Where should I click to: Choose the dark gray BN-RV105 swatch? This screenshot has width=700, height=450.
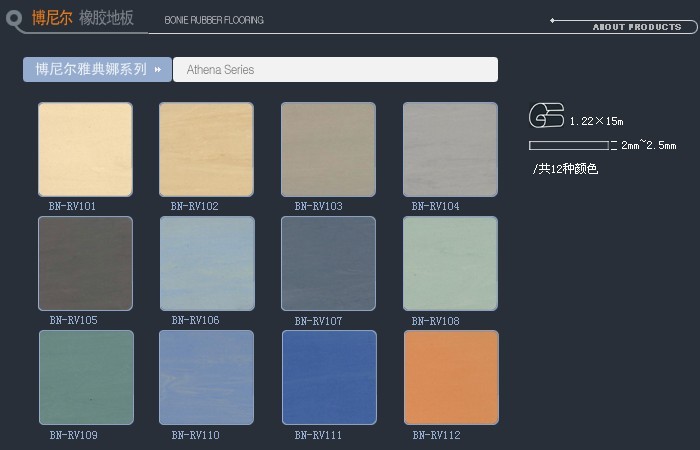pyautogui.click(x=85, y=264)
